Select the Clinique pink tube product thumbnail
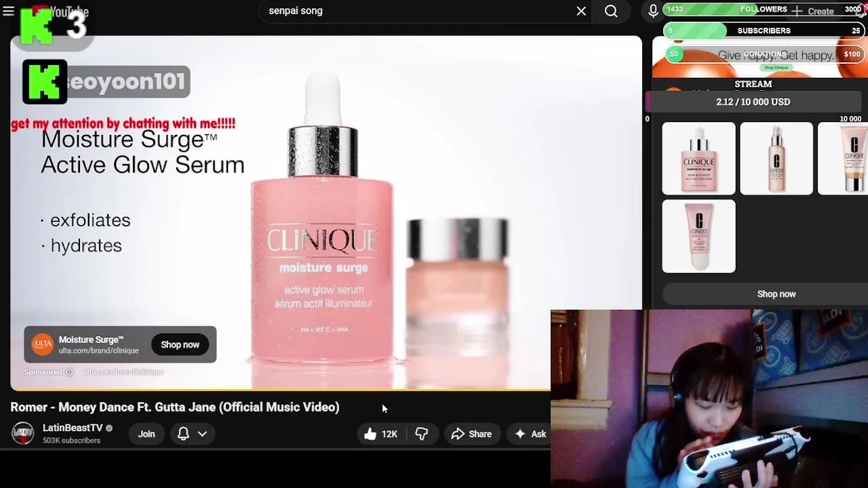The width and height of the screenshot is (868, 488). click(x=698, y=237)
